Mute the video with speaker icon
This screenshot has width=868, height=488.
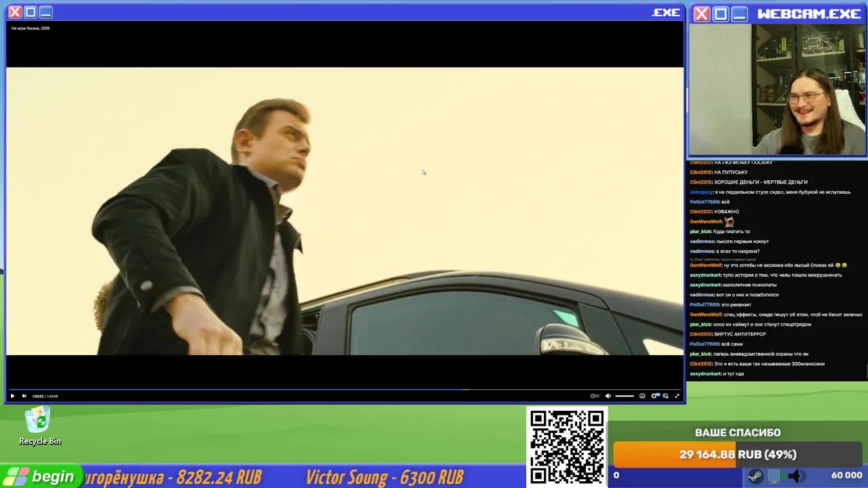coord(608,396)
